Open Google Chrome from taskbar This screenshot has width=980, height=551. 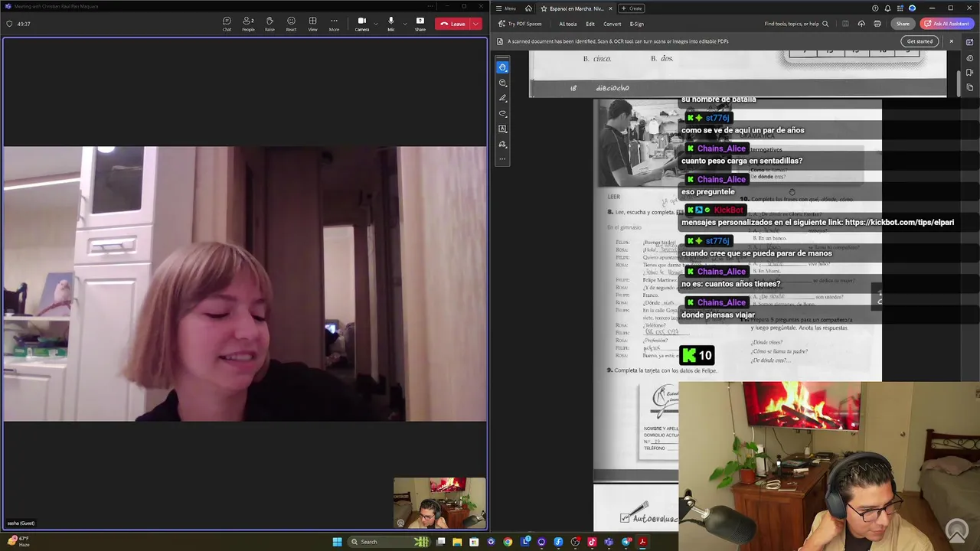(x=508, y=542)
